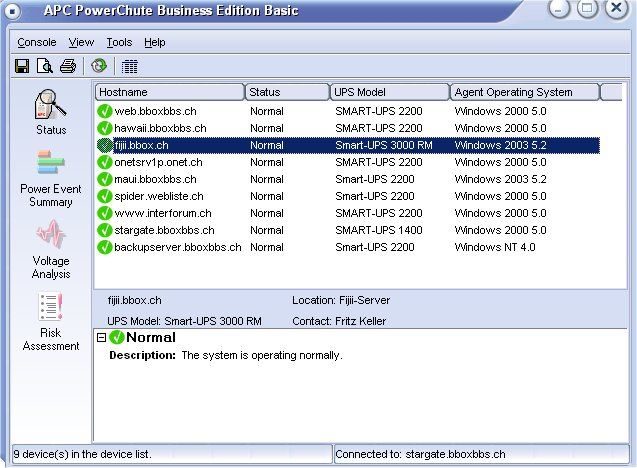The width and height of the screenshot is (637, 468).
Task: Sort by the UPS Model column header
Action: click(390, 92)
